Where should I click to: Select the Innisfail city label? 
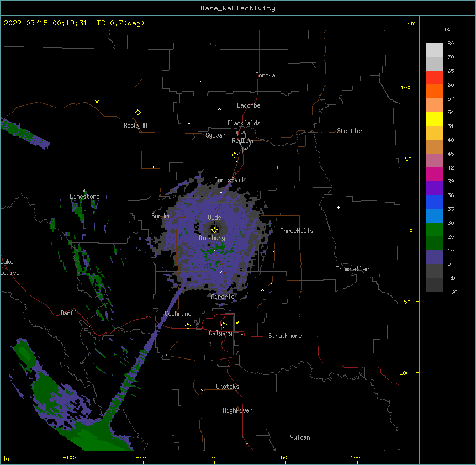pyautogui.click(x=230, y=180)
